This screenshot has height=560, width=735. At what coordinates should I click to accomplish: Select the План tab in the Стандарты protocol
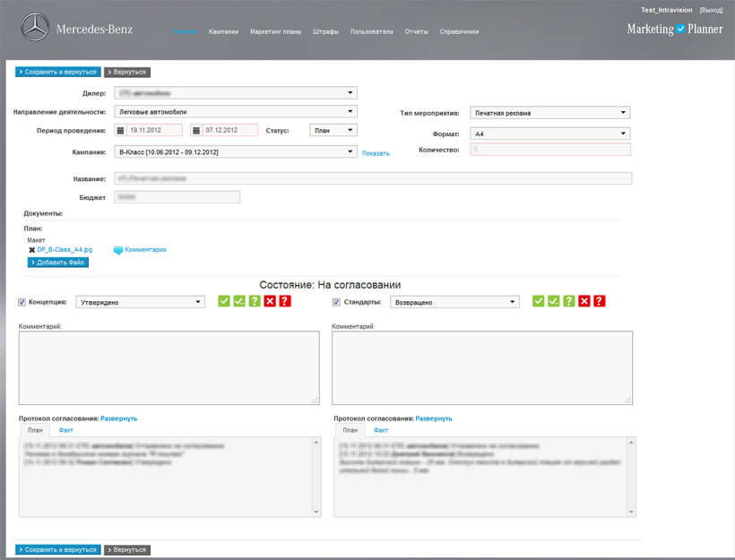pyautogui.click(x=350, y=430)
